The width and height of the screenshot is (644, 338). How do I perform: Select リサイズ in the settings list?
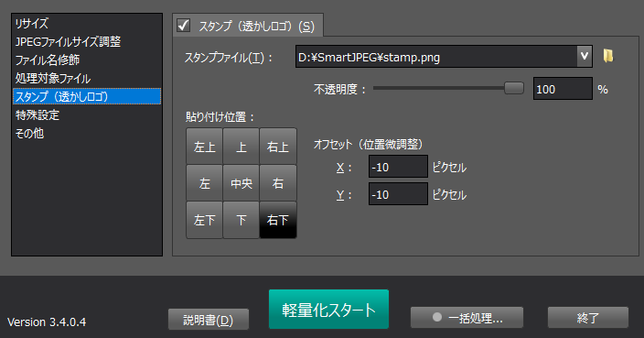(87, 24)
